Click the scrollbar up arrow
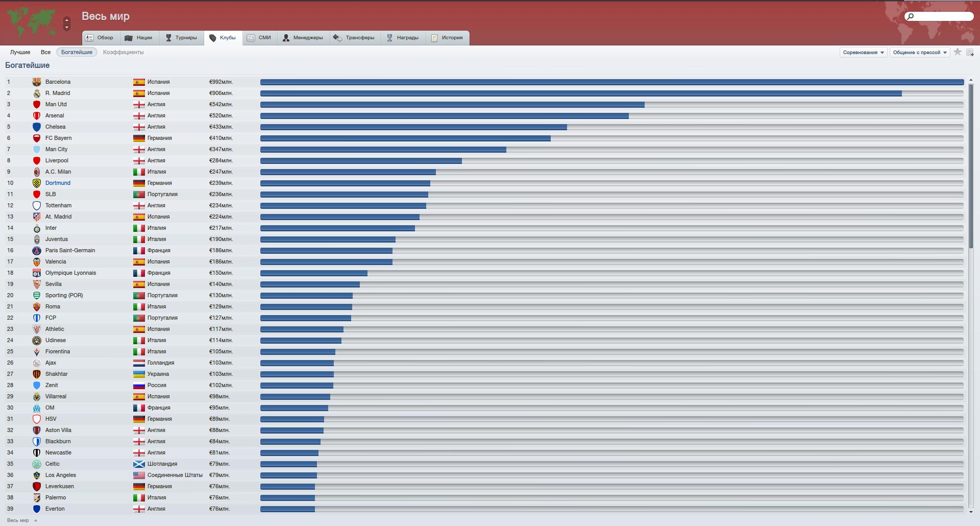 tap(971, 80)
